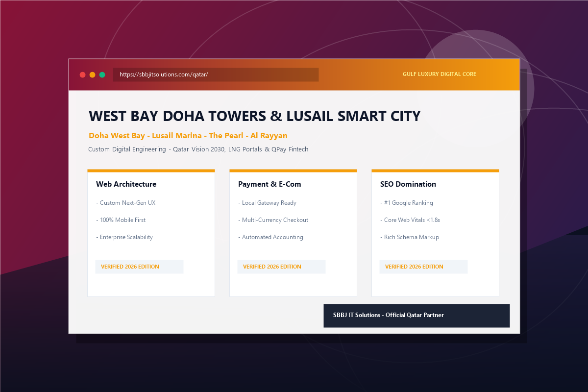Click the West Bay Doha Towers heading
This screenshot has height=392, width=588.
click(x=255, y=116)
